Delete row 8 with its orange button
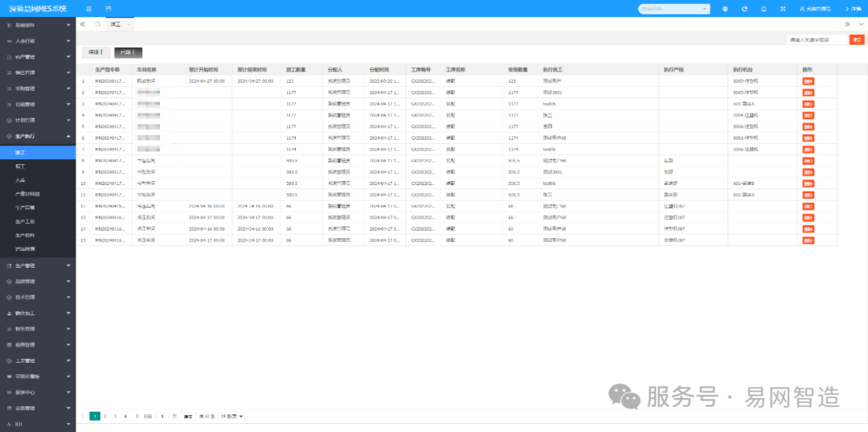 pyautogui.click(x=809, y=161)
